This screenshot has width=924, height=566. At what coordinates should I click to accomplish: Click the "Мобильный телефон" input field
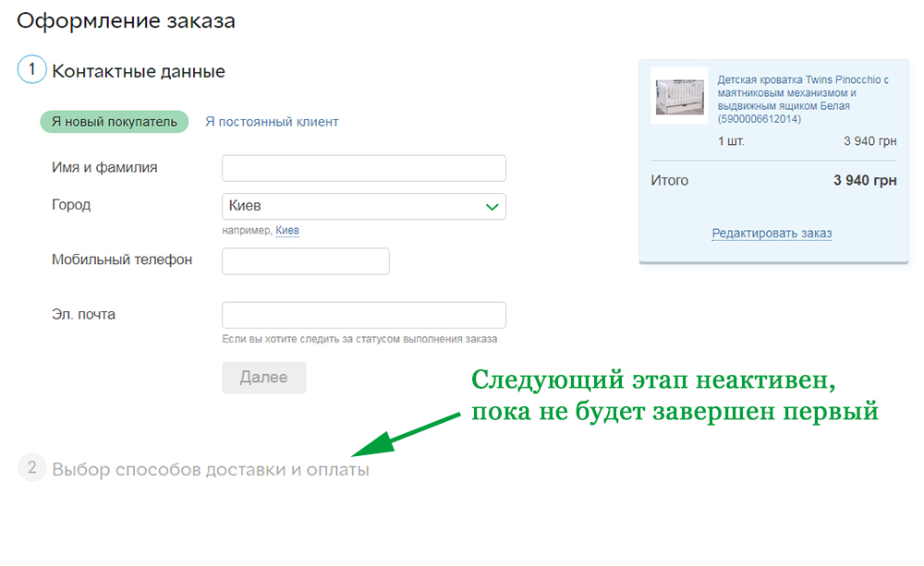(305, 261)
